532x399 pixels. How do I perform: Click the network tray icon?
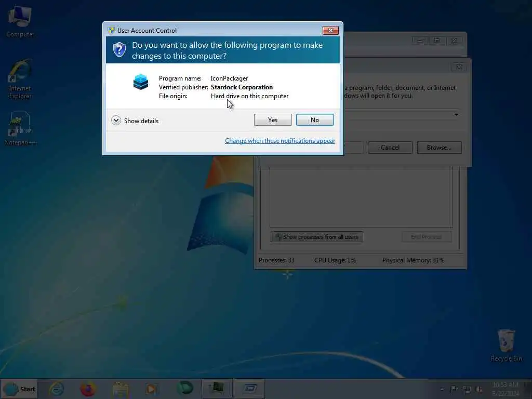[x=467, y=390]
